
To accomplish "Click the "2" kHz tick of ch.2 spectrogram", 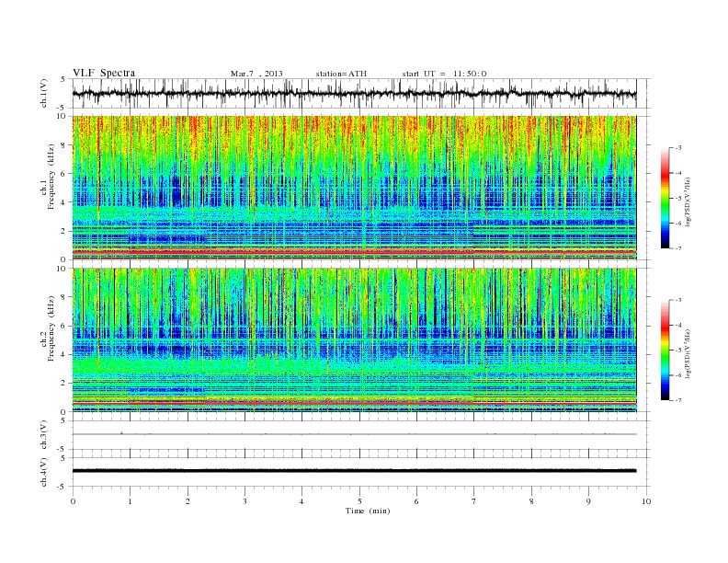I will pos(64,384).
